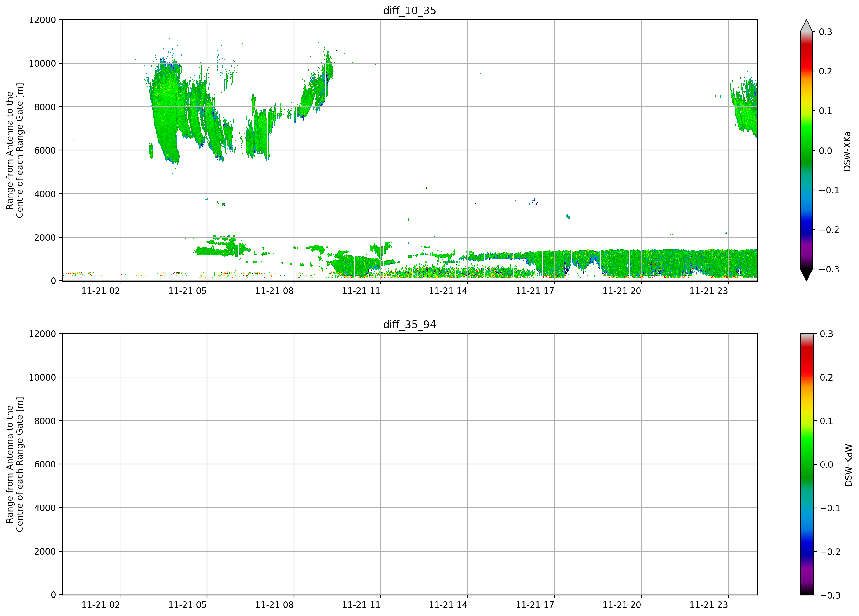Image resolution: width=859 pixels, height=616 pixels.
Task: Click the black lower extension arrow of DSW-XKa colorbar
Action: [806, 275]
